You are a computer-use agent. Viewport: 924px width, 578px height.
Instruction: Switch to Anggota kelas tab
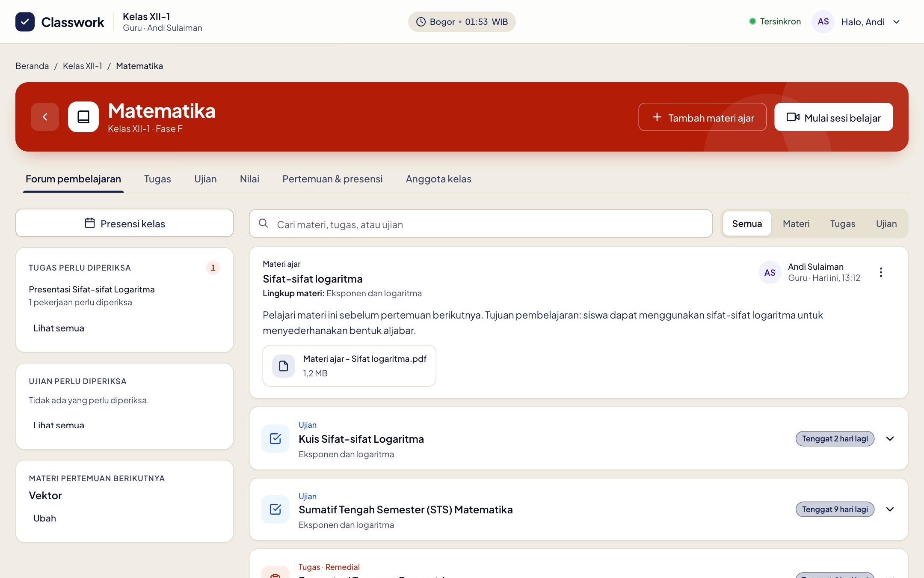pyautogui.click(x=438, y=179)
